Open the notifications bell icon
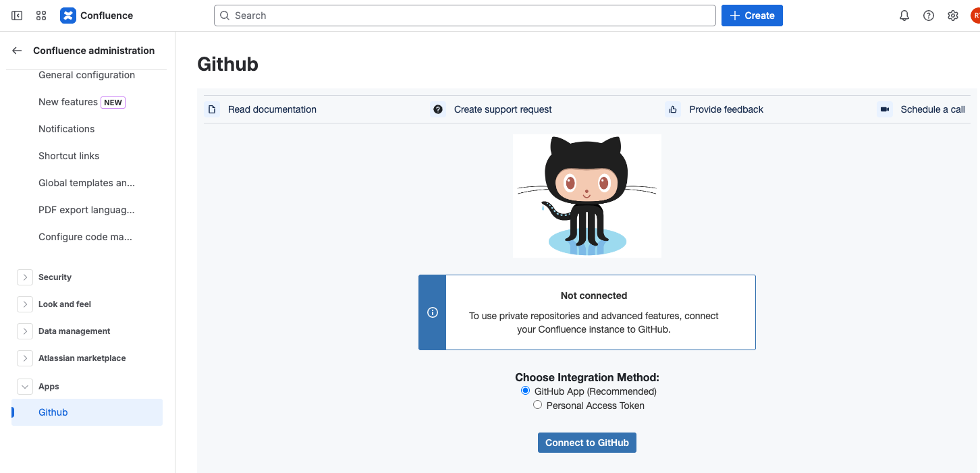The width and height of the screenshot is (980, 473). pos(904,16)
